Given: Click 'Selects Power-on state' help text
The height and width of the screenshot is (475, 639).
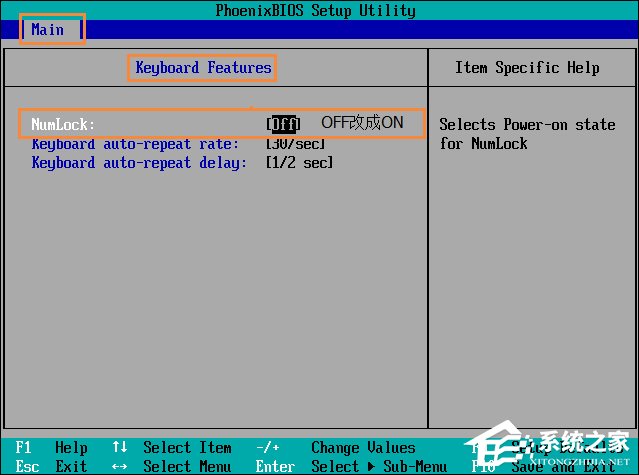Looking at the screenshot, I should click(527, 124).
